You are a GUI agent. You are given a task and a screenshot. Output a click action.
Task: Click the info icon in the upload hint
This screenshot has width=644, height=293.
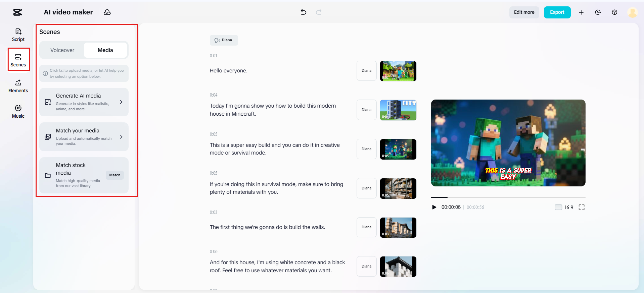pos(45,73)
